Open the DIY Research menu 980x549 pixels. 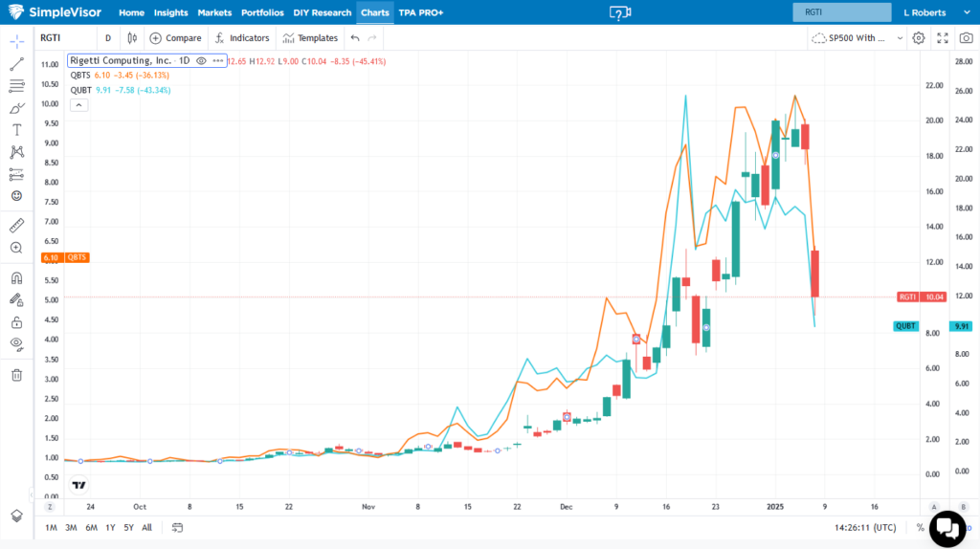[x=322, y=12]
